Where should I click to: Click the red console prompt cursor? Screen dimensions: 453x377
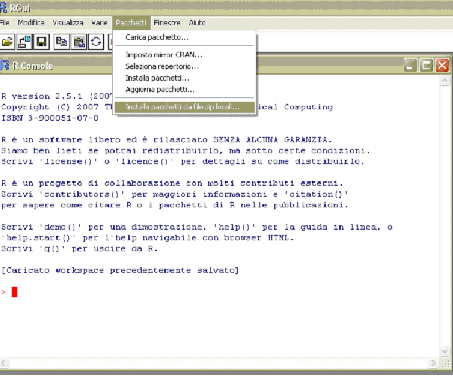[14, 292]
